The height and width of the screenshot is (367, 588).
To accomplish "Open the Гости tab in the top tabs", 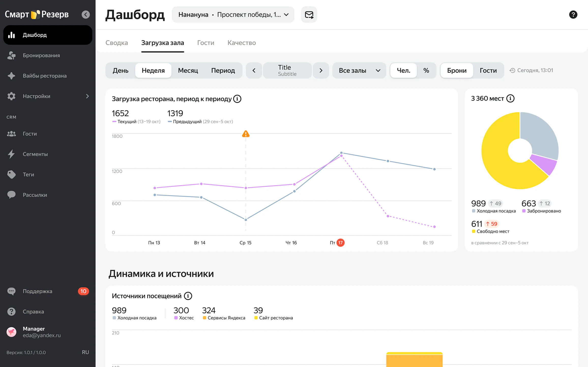I will (206, 43).
